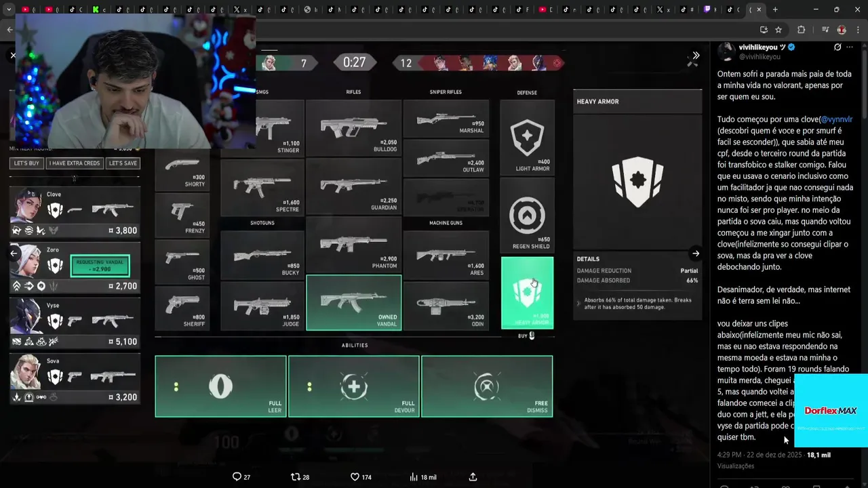Select the Judge shotgun
Viewport: 868px width, 488px height.
pos(262,305)
